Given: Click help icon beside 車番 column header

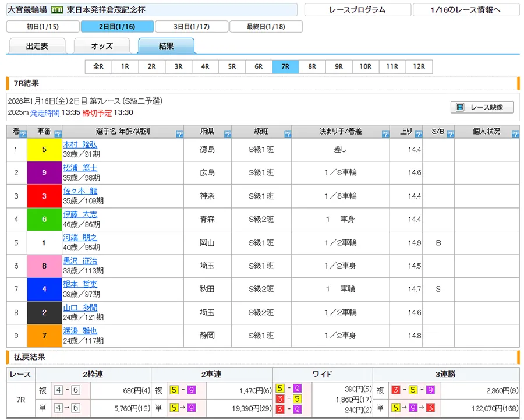Looking at the screenshot, I should 58,135.
